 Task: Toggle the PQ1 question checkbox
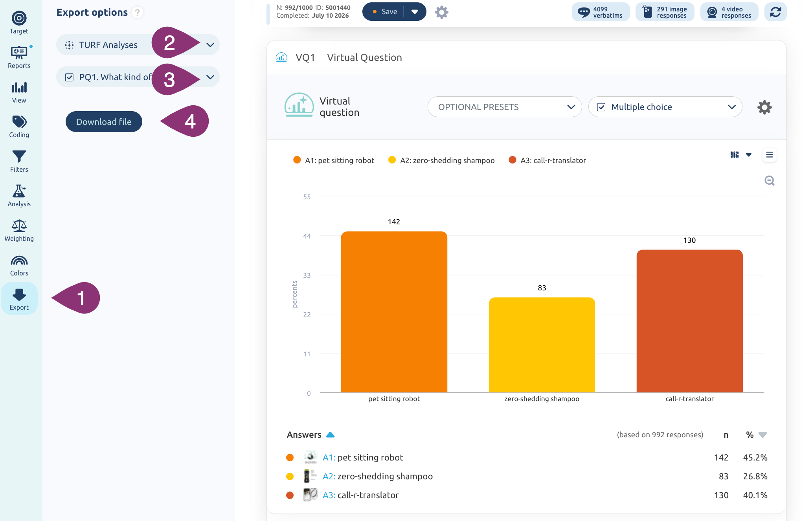tap(69, 77)
